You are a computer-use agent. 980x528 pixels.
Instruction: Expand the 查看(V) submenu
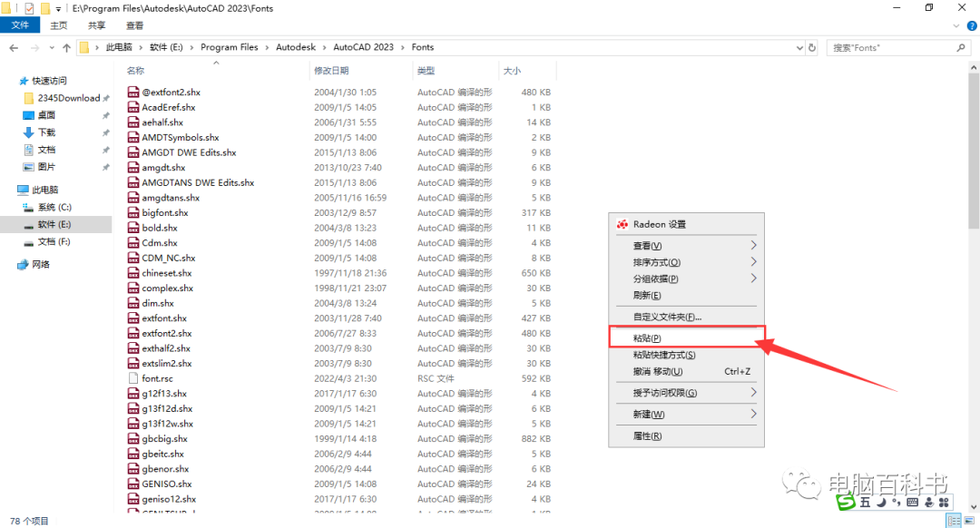tap(753, 245)
